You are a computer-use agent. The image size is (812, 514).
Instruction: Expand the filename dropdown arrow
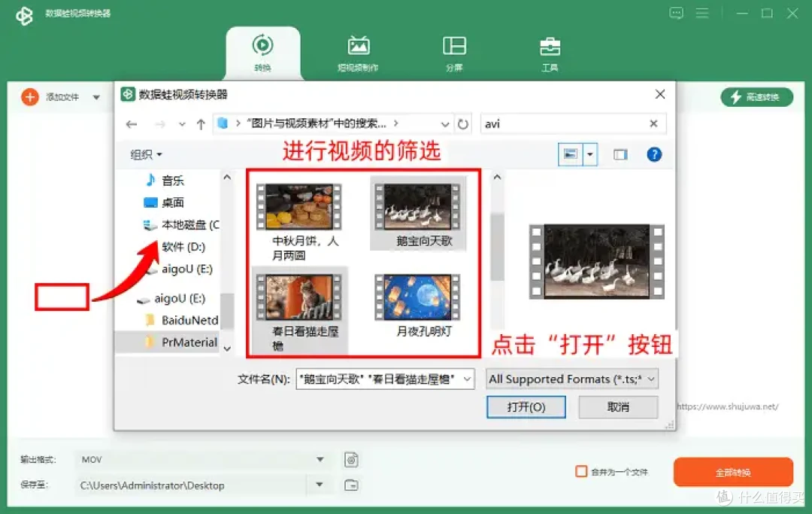[467, 379]
